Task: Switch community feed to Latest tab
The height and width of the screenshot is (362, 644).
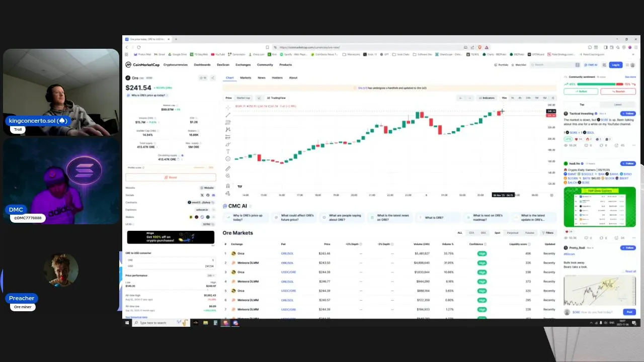Action: click(x=618, y=105)
